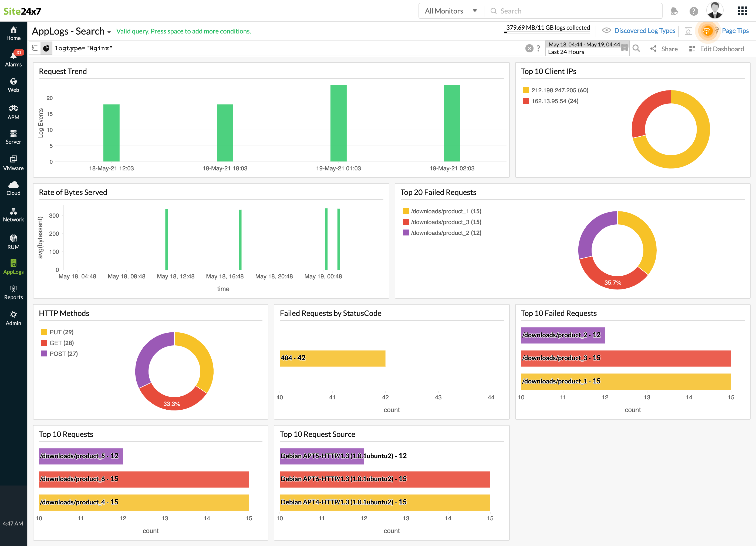Open the apps grid at top right

(742, 11)
